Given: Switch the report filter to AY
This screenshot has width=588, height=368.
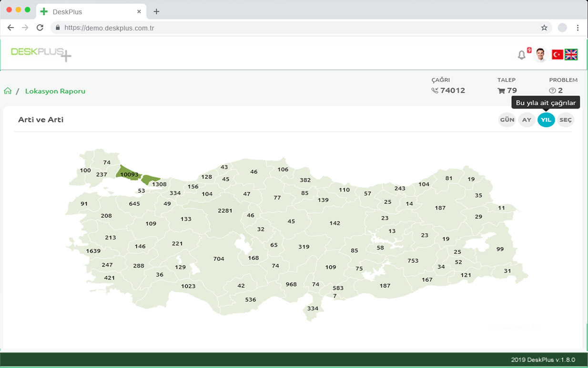Looking at the screenshot, I should tap(526, 119).
